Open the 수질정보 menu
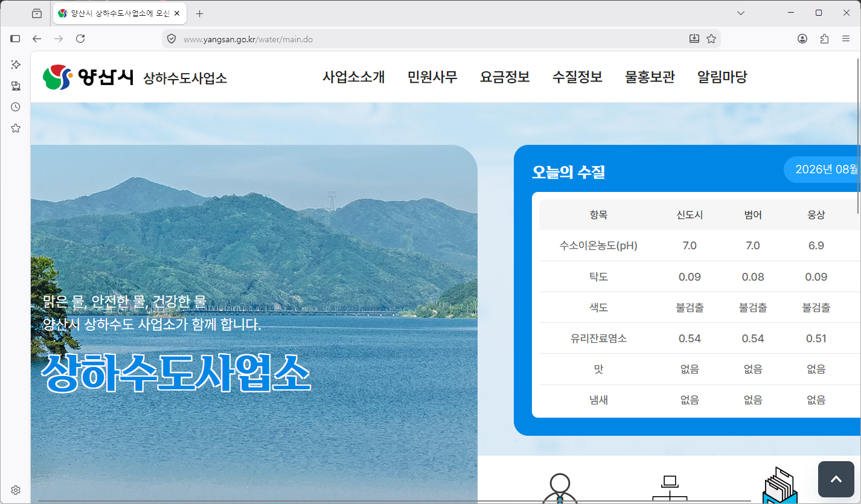The image size is (861, 504). click(577, 77)
